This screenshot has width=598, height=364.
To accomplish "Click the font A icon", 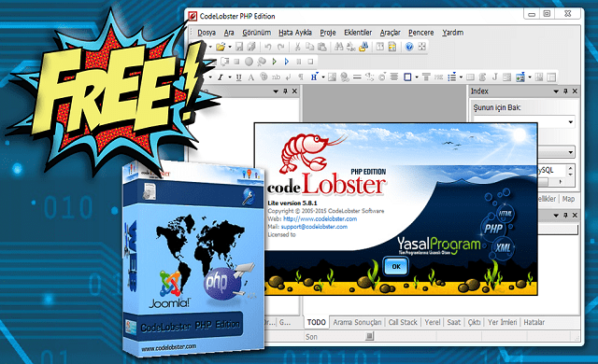I will click(x=251, y=77).
